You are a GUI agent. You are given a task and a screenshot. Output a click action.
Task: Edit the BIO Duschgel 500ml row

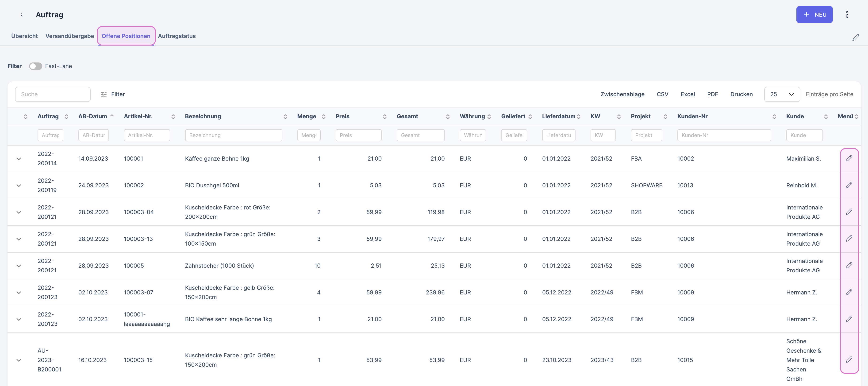tap(849, 185)
